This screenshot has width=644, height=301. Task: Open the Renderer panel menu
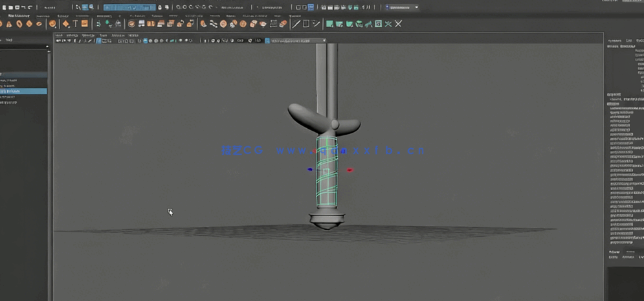point(118,36)
